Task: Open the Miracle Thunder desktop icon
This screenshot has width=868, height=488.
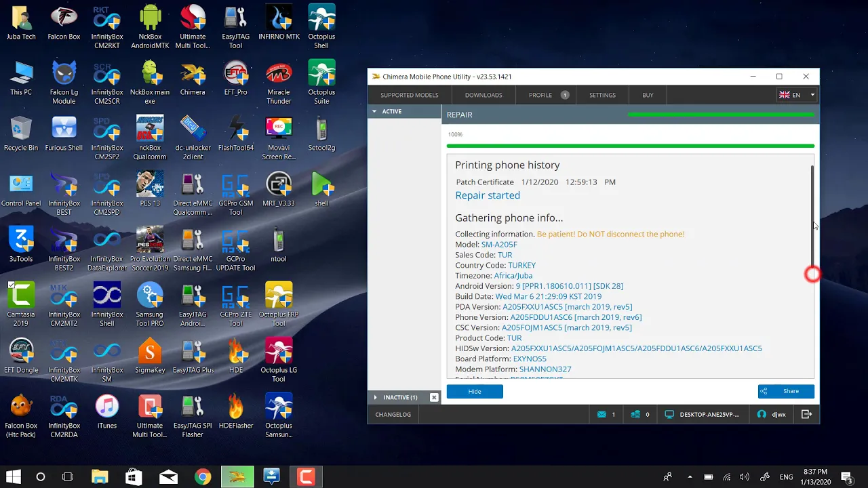Action: pos(279,83)
